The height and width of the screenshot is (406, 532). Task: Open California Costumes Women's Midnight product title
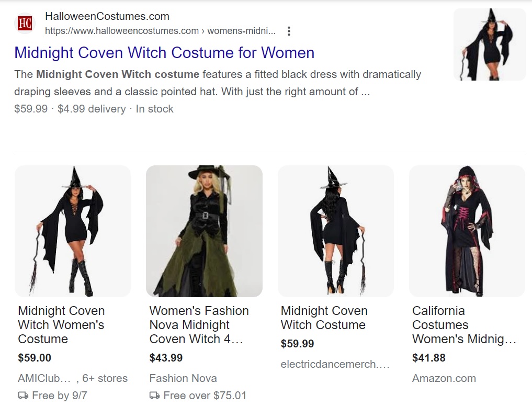[x=464, y=325]
